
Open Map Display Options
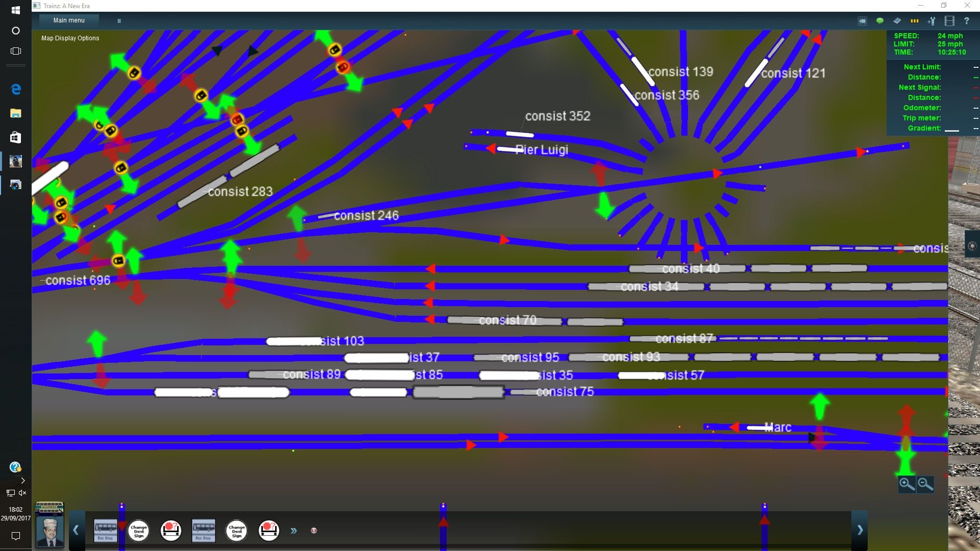click(x=70, y=38)
